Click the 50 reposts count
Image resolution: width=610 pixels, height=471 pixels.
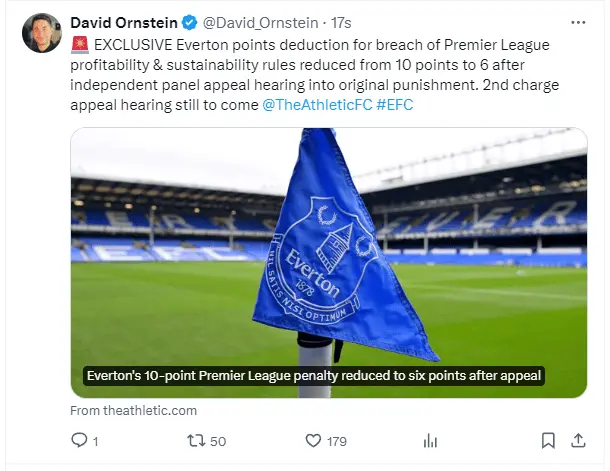218,441
